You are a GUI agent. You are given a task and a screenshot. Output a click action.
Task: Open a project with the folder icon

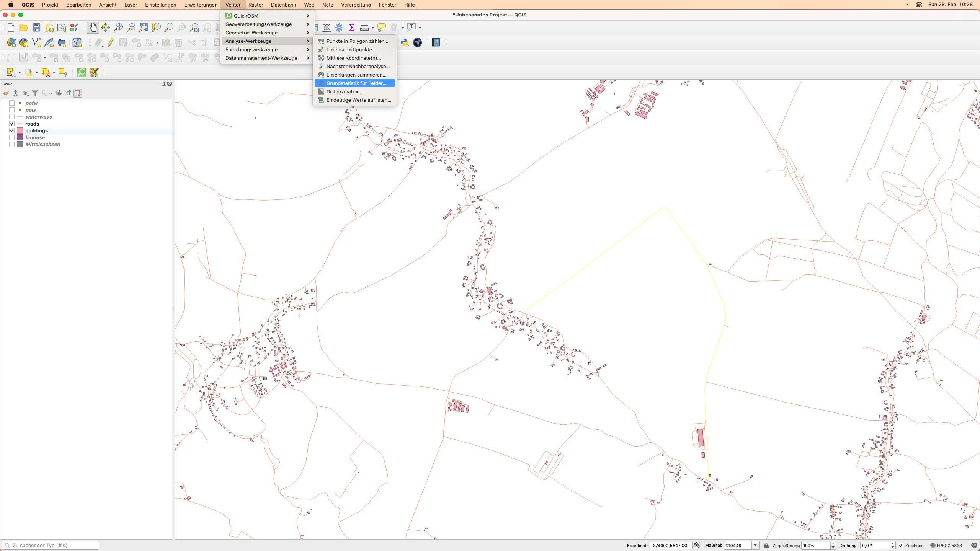pos(24,28)
